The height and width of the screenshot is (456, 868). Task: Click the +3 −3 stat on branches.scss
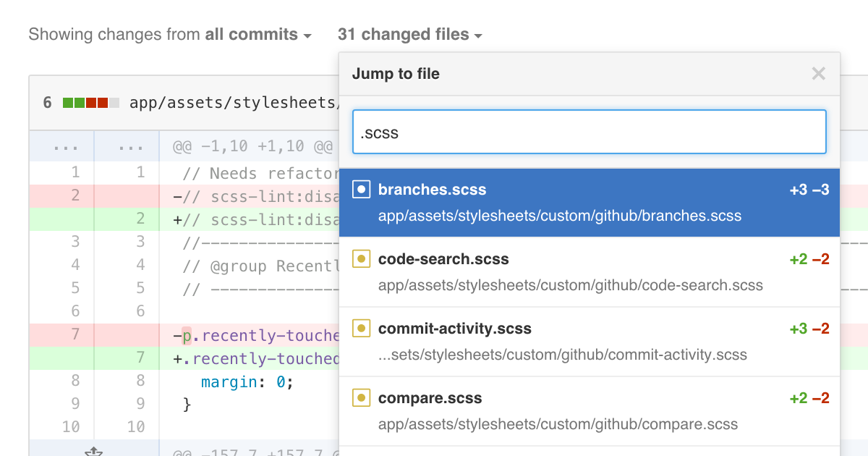[809, 189]
